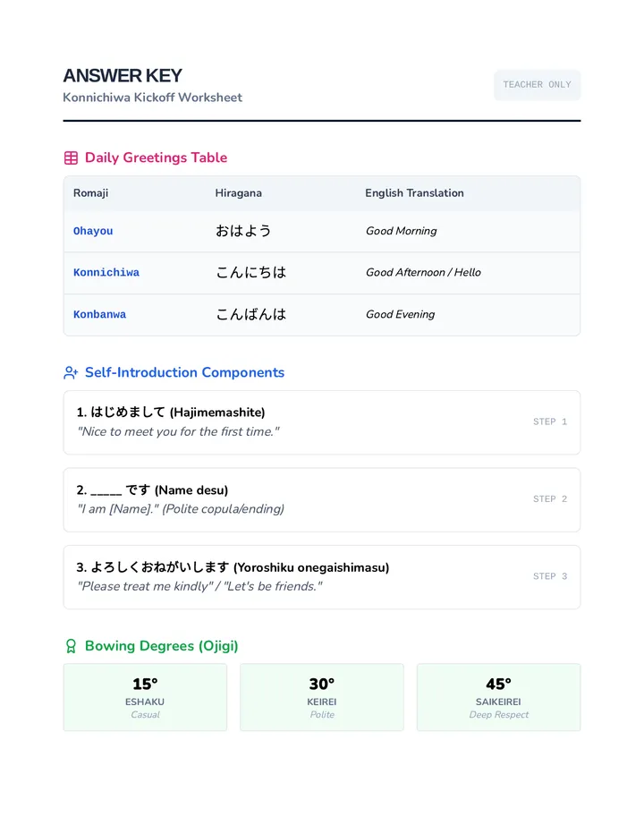This screenshot has height=834, width=644.
Task: Click the English Translation column header
Action: click(x=414, y=193)
